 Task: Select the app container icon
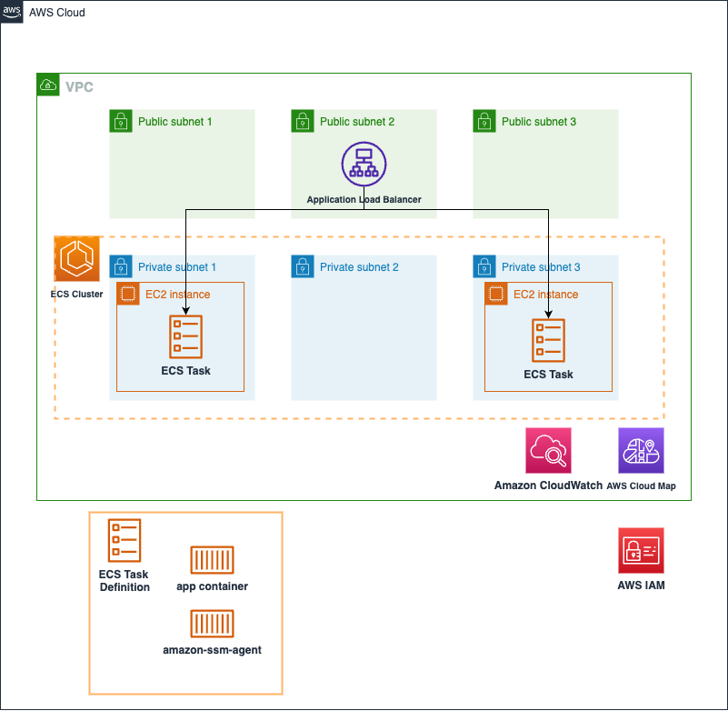pyautogui.click(x=212, y=560)
